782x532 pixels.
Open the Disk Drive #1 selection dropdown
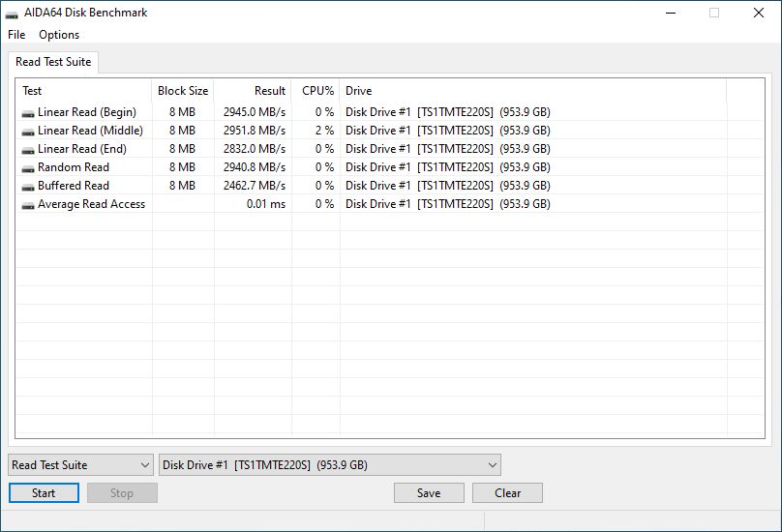pyautogui.click(x=330, y=465)
